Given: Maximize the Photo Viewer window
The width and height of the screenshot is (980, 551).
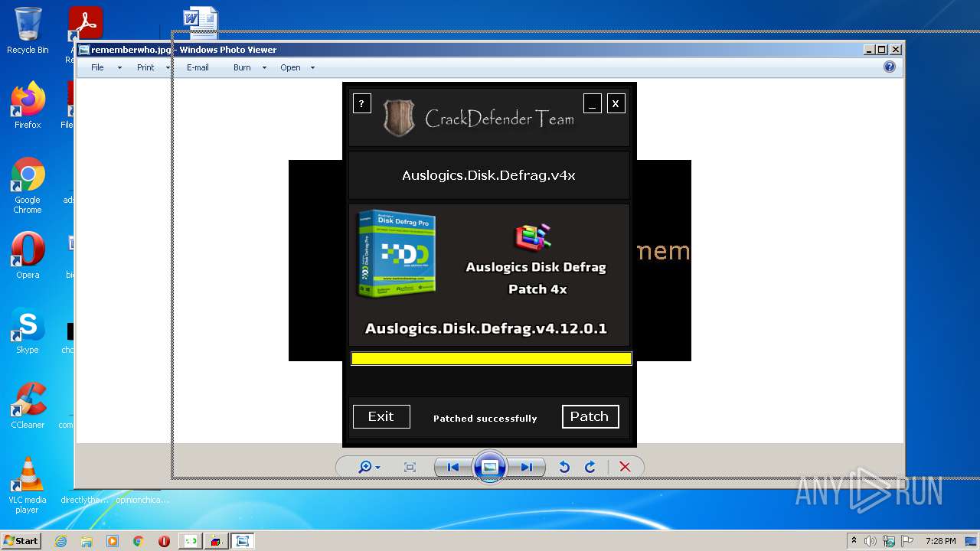Looking at the screenshot, I should 882,50.
